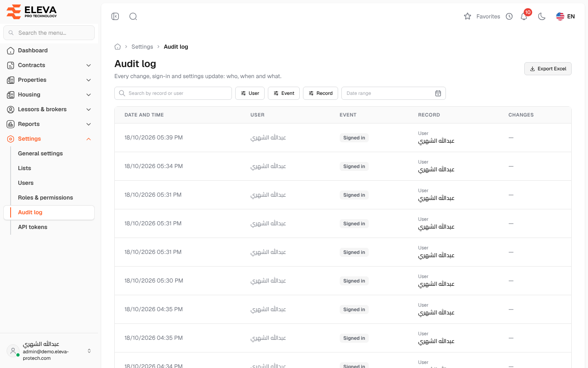The image size is (588, 368).
Task: Click the magnifier in the menu search
Action: (11, 33)
